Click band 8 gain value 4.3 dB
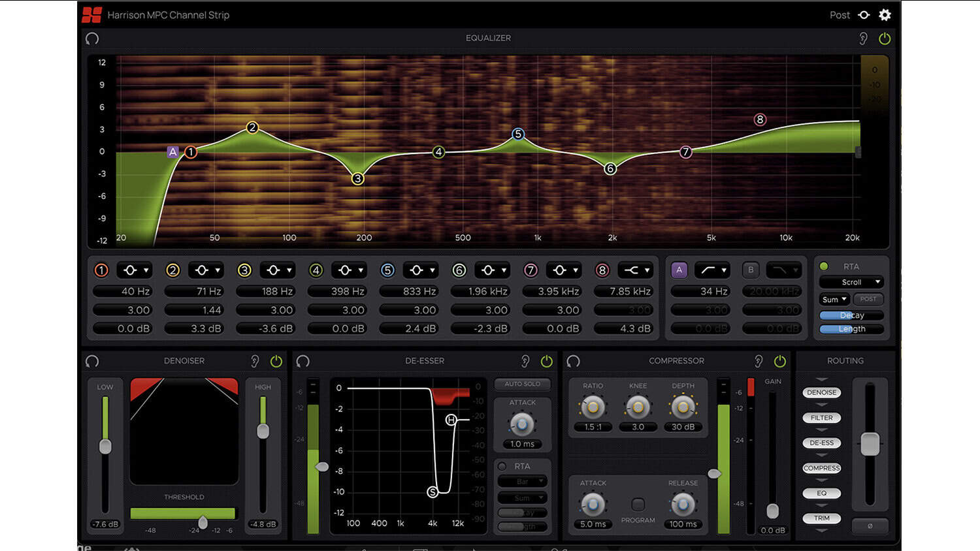Viewport: 980px width, 551px height. coord(623,328)
